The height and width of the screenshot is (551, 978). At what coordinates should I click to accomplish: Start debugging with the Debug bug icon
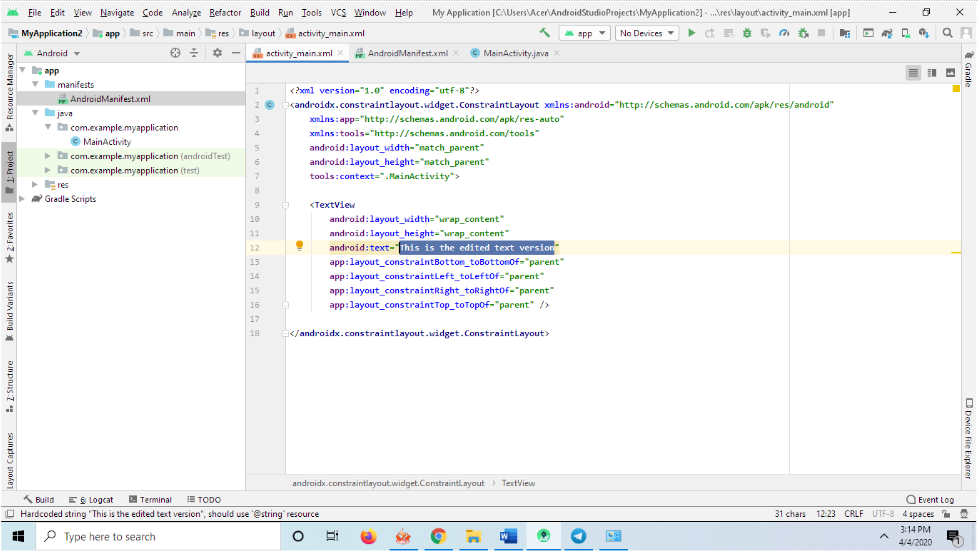[746, 33]
